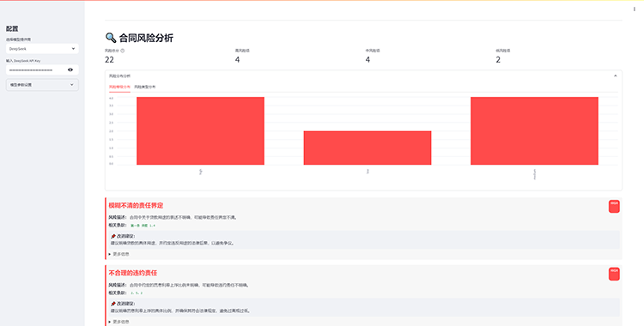This screenshot has width=644, height=326.
Task: Switch to the risk type distribution tab
Action: (145, 87)
